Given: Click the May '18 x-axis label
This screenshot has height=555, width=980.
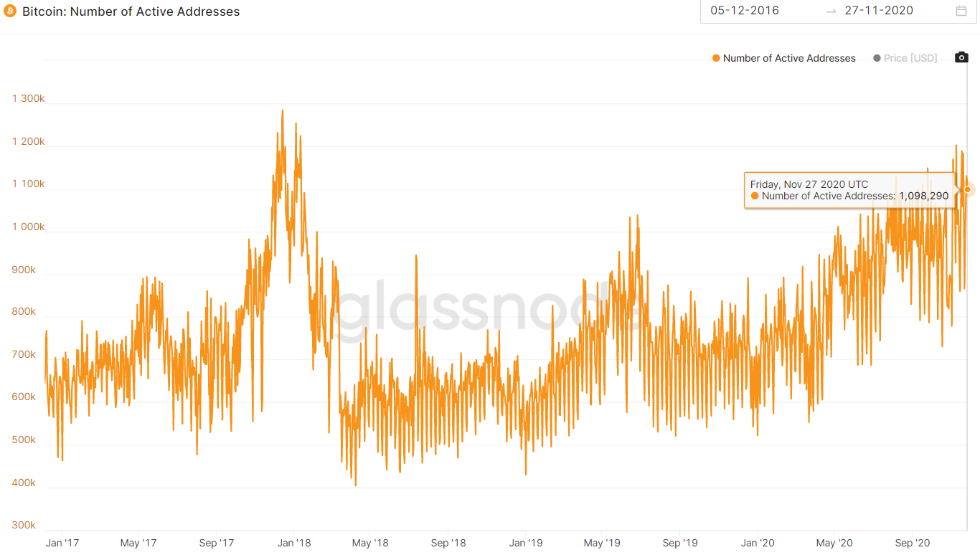Looking at the screenshot, I should [x=372, y=543].
